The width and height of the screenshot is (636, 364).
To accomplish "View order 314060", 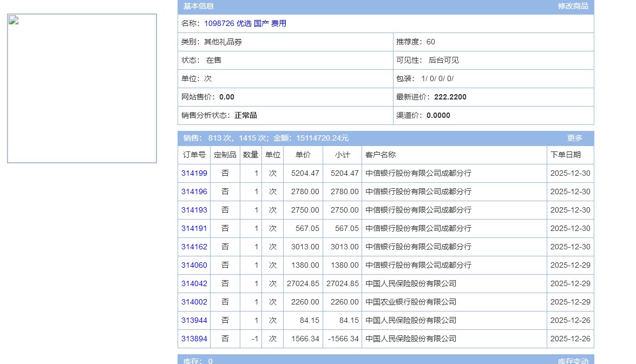I will [194, 266].
